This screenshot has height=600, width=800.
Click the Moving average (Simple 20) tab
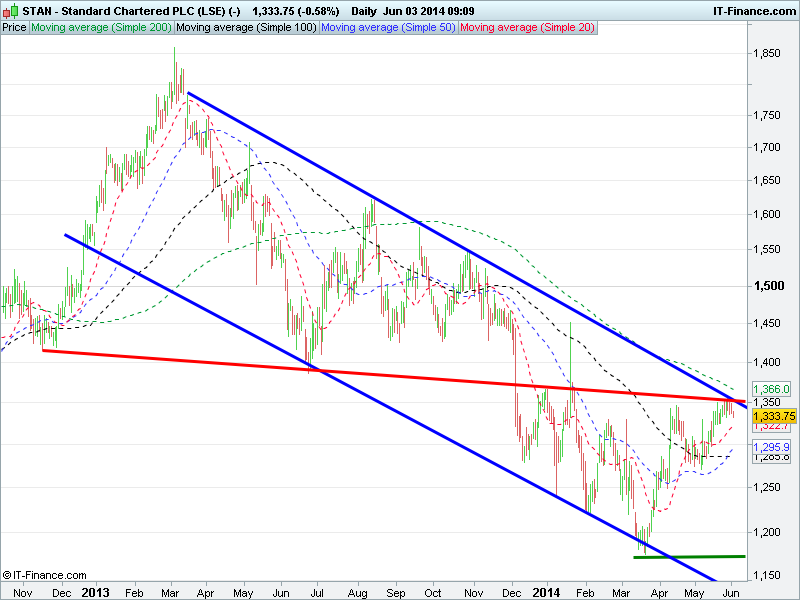click(527, 28)
